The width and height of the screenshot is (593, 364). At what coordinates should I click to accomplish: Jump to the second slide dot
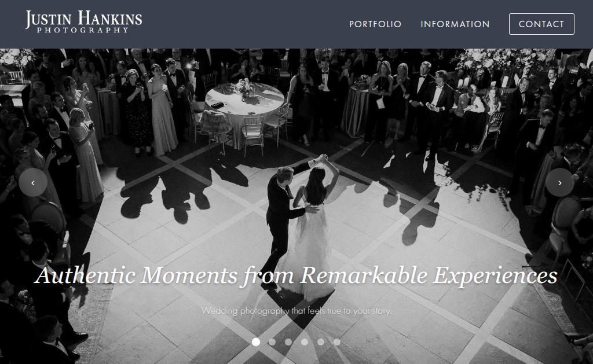coord(272,342)
